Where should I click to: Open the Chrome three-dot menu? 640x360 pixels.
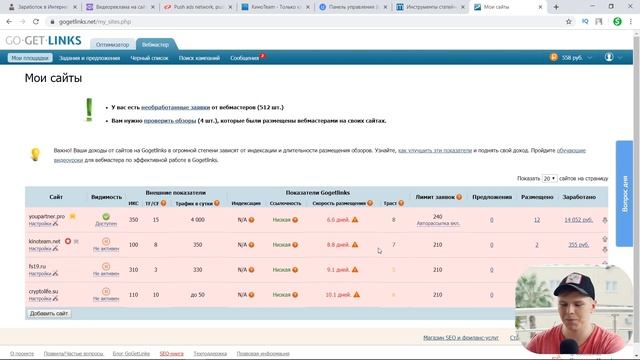631,22
